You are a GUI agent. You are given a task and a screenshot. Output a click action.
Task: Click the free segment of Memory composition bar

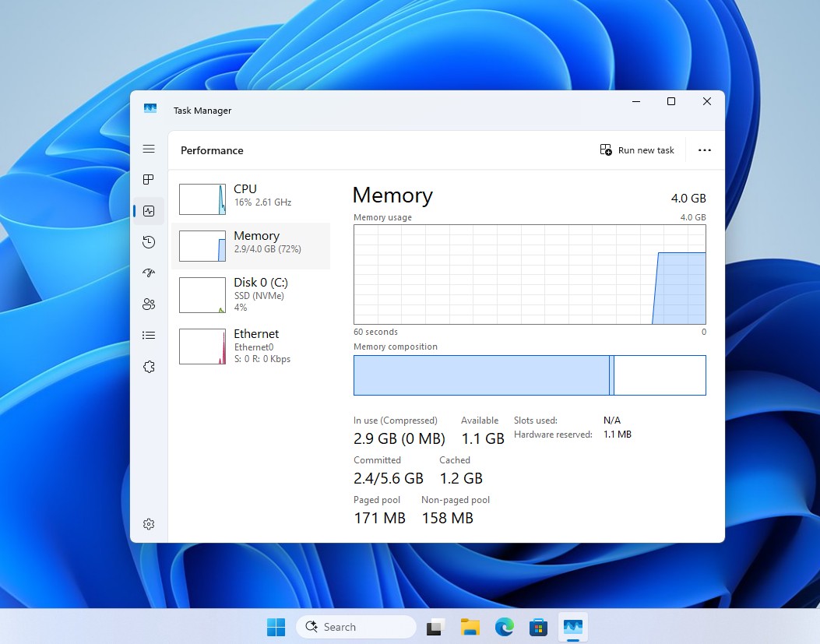[x=660, y=375]
